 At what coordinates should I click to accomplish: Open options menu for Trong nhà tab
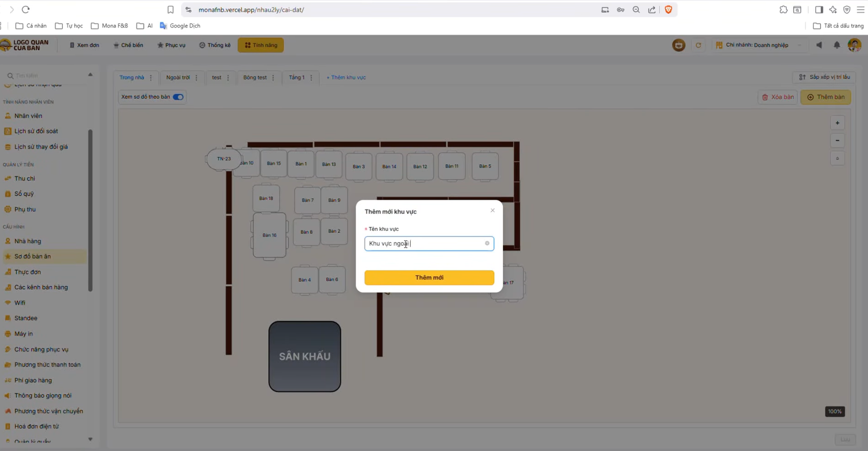[x=151, y=78]
